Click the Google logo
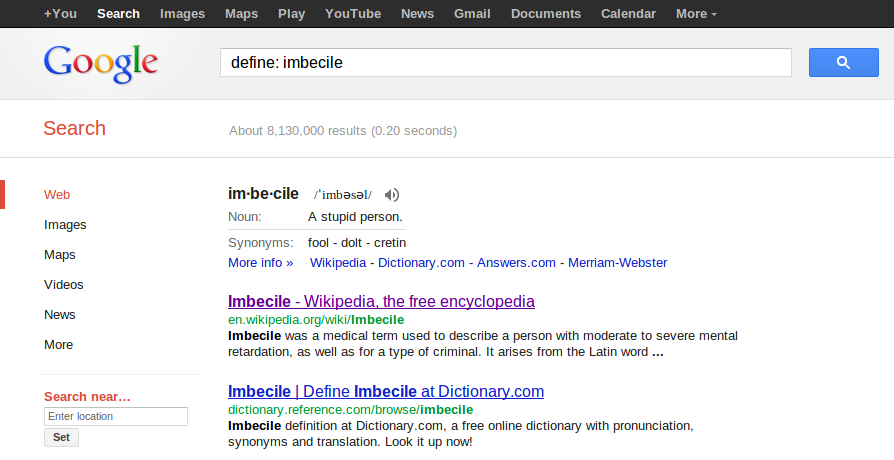Viewport: 894px width, 460px height. [101, 63]
